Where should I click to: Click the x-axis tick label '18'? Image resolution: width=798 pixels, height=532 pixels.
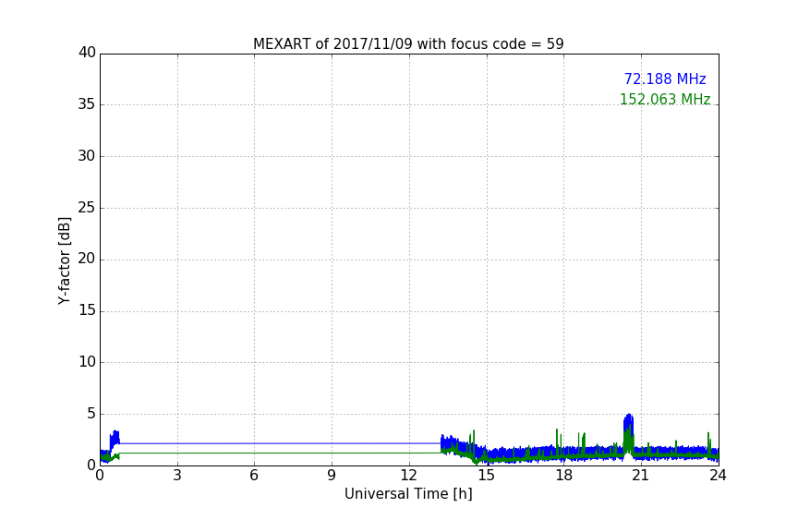[563, 476]
